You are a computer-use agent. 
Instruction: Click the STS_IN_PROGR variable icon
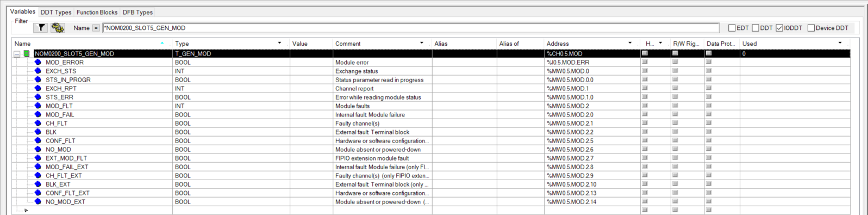click(38, 79)
